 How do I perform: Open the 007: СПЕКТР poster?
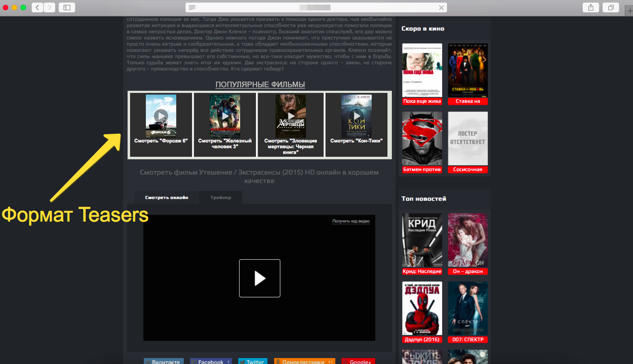468,309
